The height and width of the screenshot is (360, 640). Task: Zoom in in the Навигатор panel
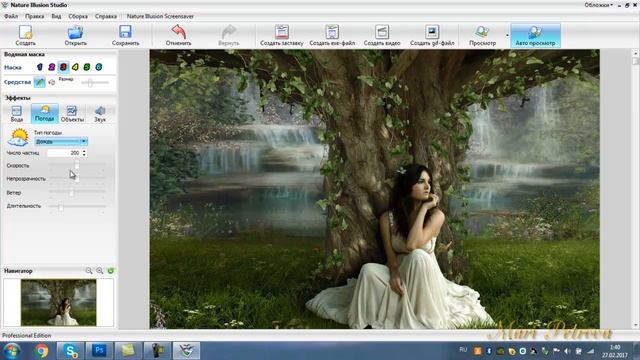pos(100,271)
